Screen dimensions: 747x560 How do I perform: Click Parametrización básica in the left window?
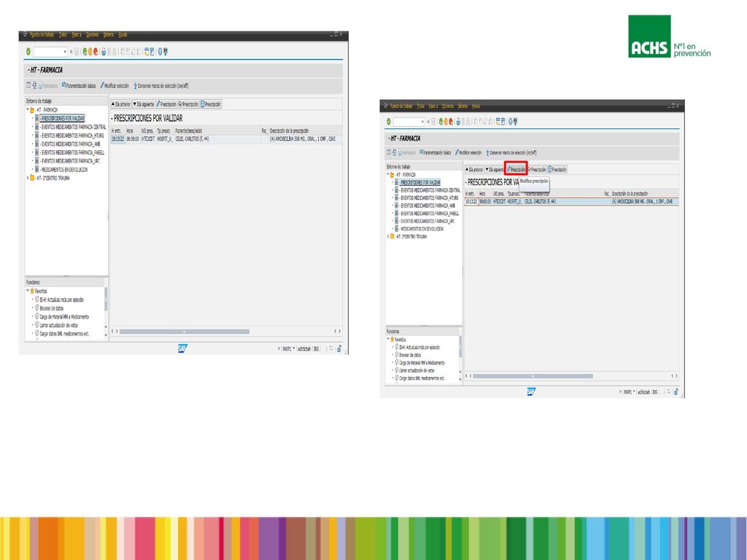(79, 86)
